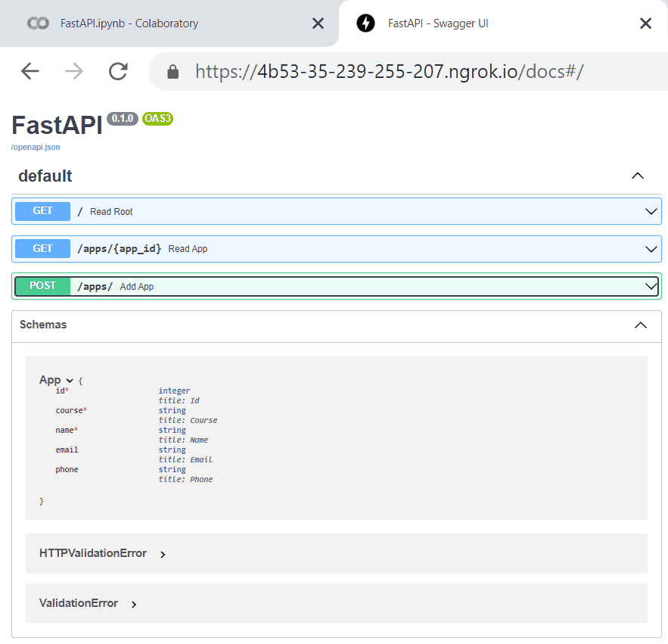Click the FastAPI page title

(57, 126)
